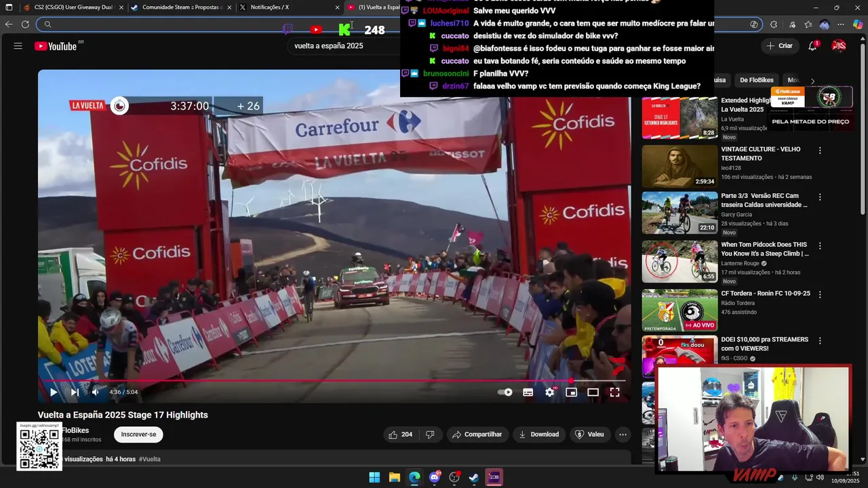The height and width of the screenshot is (488, 868).
Task: Like the video with thumbs up
Action: point(400,434)
